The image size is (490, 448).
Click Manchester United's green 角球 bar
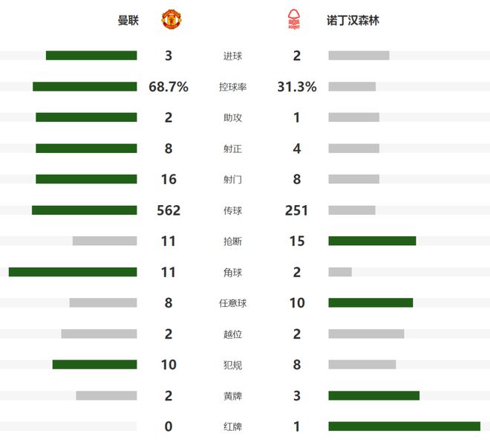tap(73, 272)
